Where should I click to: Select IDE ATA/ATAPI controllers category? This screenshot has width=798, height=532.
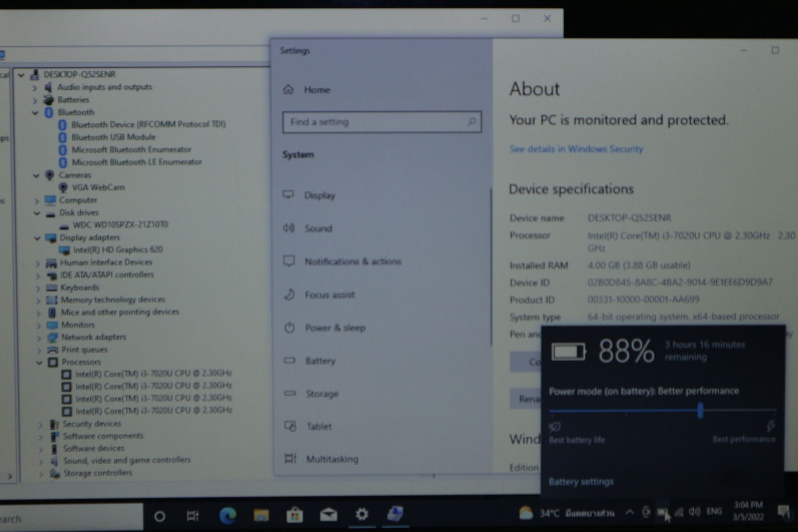tap(107, 275)
